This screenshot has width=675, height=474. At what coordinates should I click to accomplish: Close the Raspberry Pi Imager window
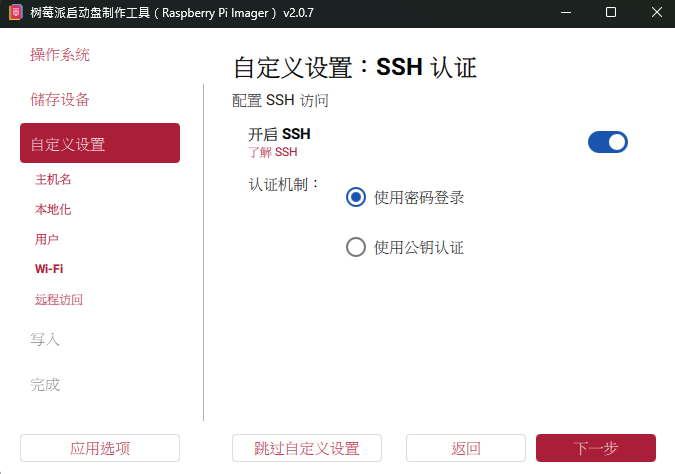tap(655, 13)
